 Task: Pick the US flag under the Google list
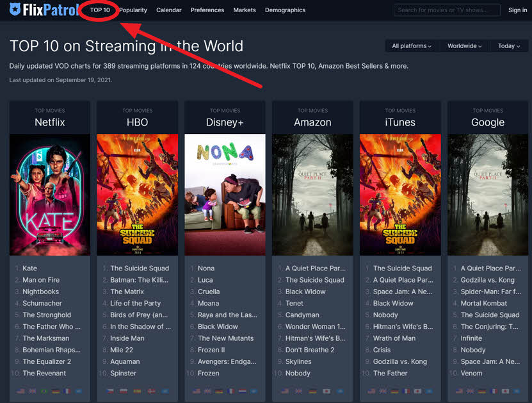click(x=459, y=391)
